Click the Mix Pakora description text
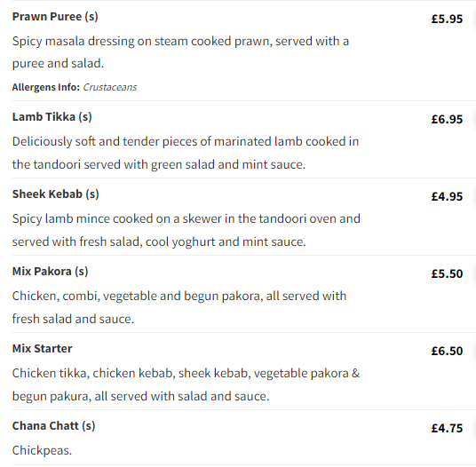The height and width of the screenshot is (467, 476). (x=179, y=307)
